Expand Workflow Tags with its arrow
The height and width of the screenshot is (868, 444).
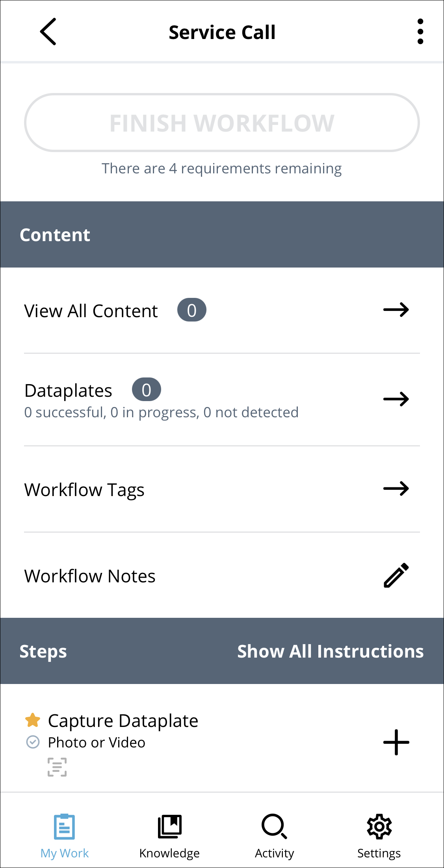click(396, 489)
